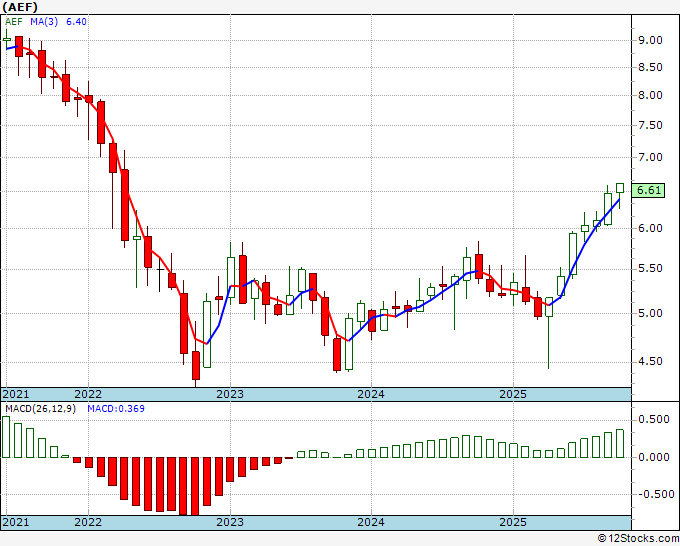
Task: Click 2024 on the price chart time axis
Action: click(371, 394)
